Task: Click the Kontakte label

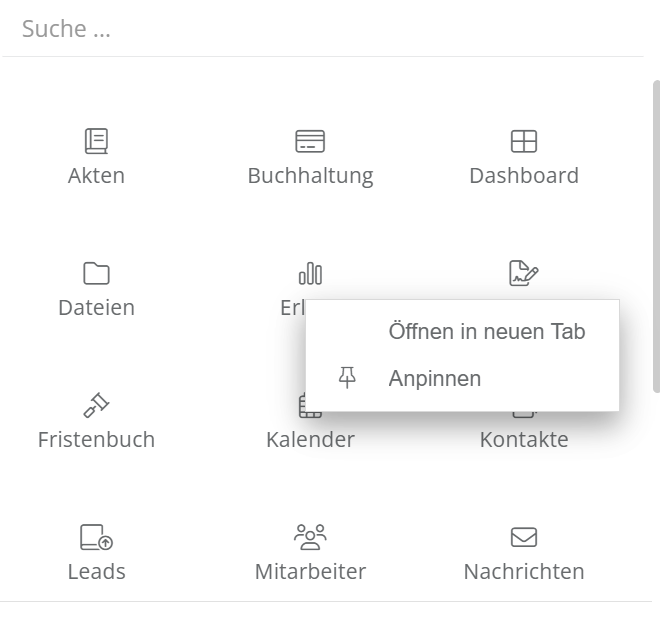Action: [x=524, y=440]
